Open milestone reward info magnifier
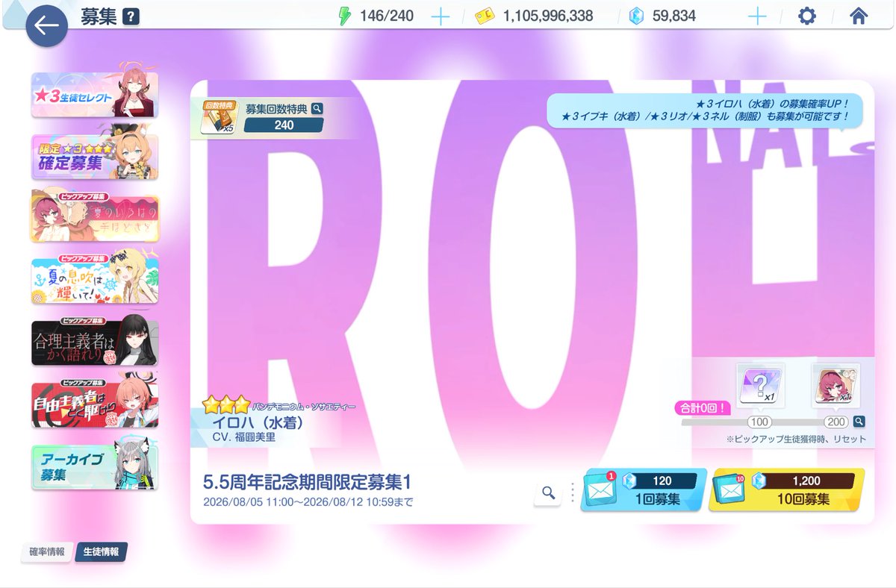Image resolution: width=896 pixels, height=588 pixels. 859,421
